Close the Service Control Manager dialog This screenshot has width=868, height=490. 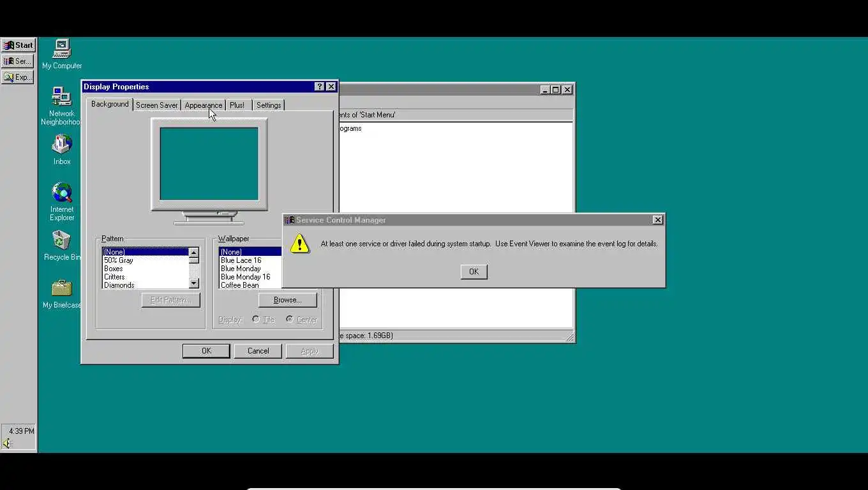[x=657, y=220]
